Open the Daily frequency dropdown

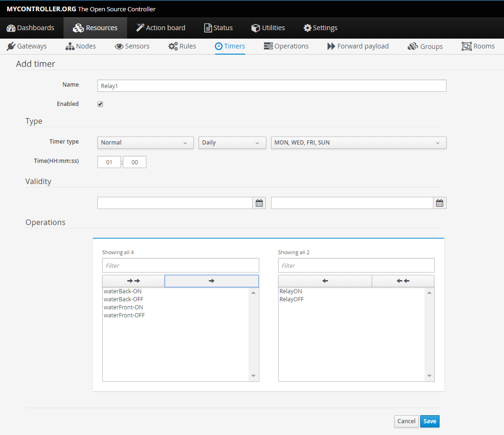click(x=232, y=143)
